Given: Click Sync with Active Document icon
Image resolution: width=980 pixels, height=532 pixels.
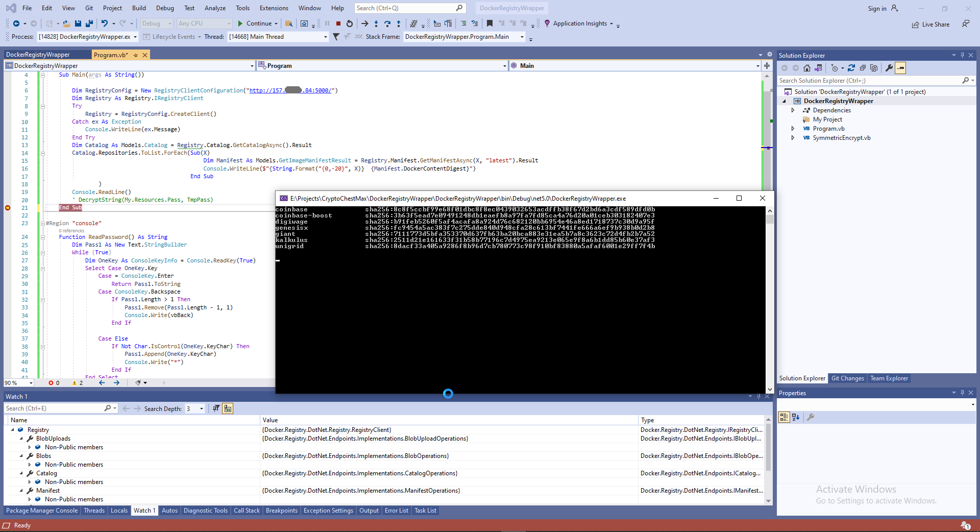Looking at the screenshot, I should 851,68.
